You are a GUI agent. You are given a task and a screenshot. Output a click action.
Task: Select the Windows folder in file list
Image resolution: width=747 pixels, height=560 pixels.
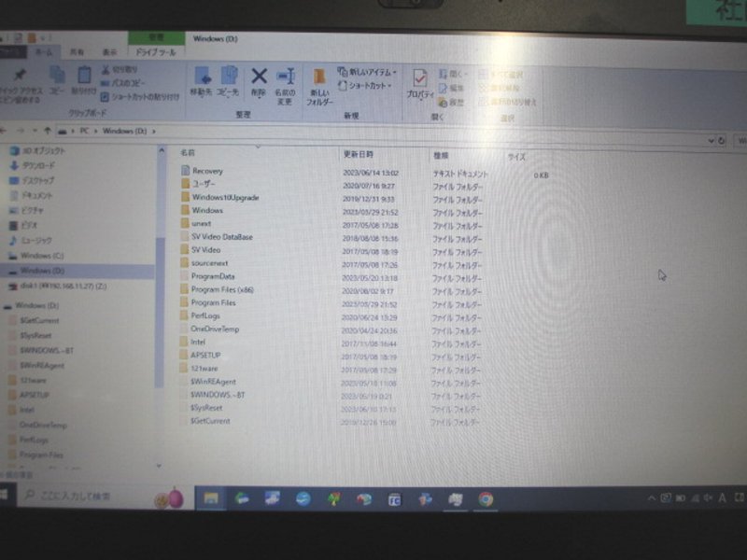point(202,211)
